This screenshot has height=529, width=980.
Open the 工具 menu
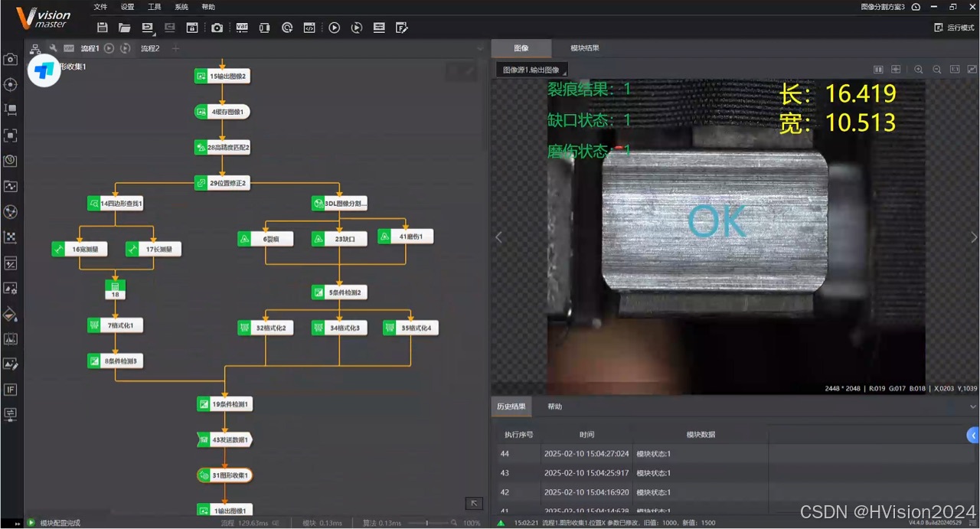tap(155, 7)
